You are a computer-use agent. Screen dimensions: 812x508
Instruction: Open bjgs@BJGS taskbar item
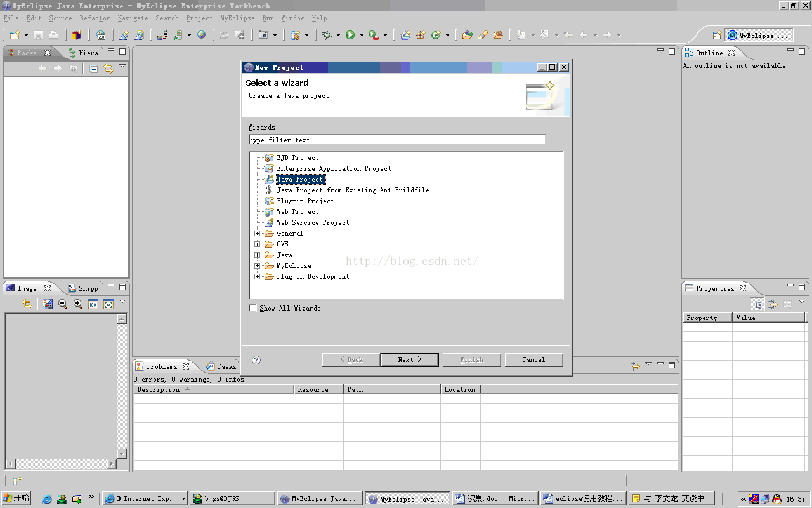[232, 498]
